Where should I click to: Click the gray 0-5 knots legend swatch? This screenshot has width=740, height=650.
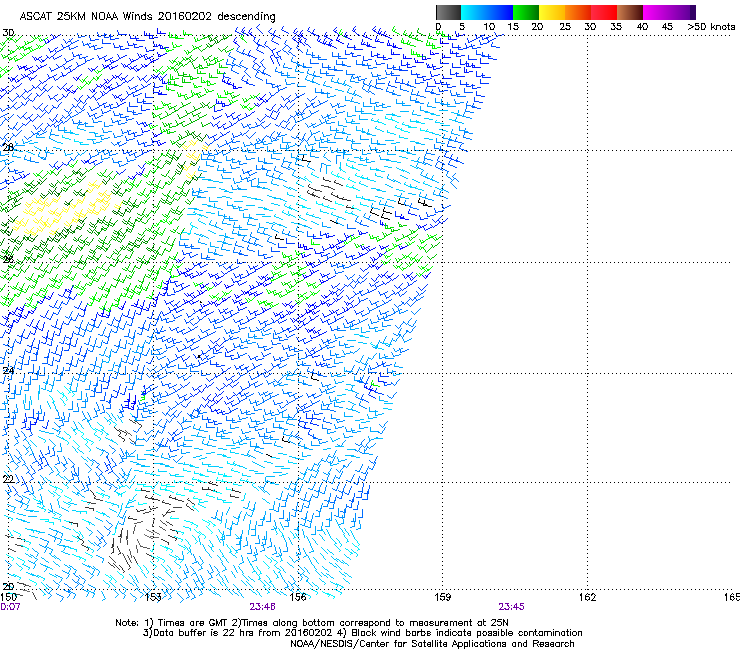[x=448, y=12]
